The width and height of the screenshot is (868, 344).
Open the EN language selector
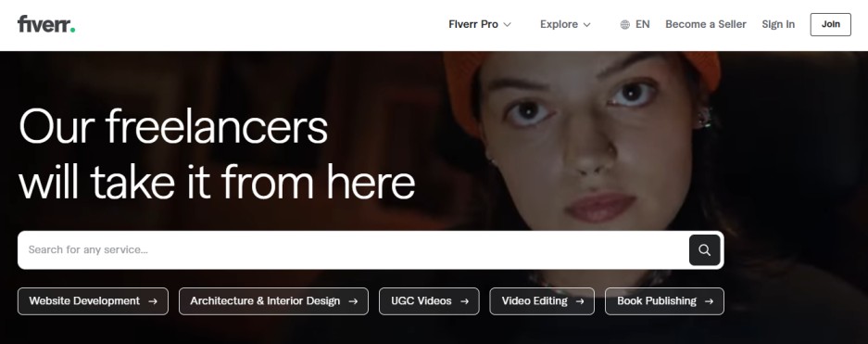635,24
